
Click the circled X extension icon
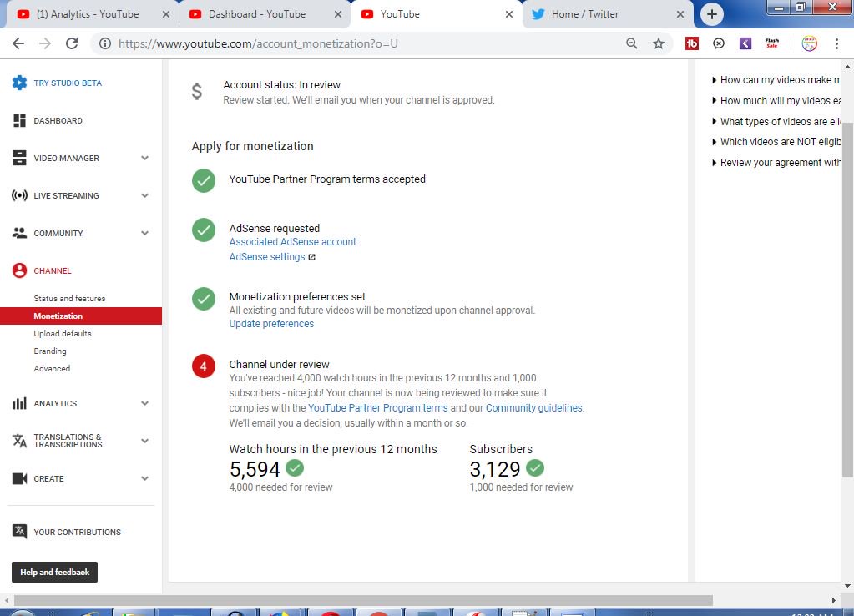(x=719, y=43)
